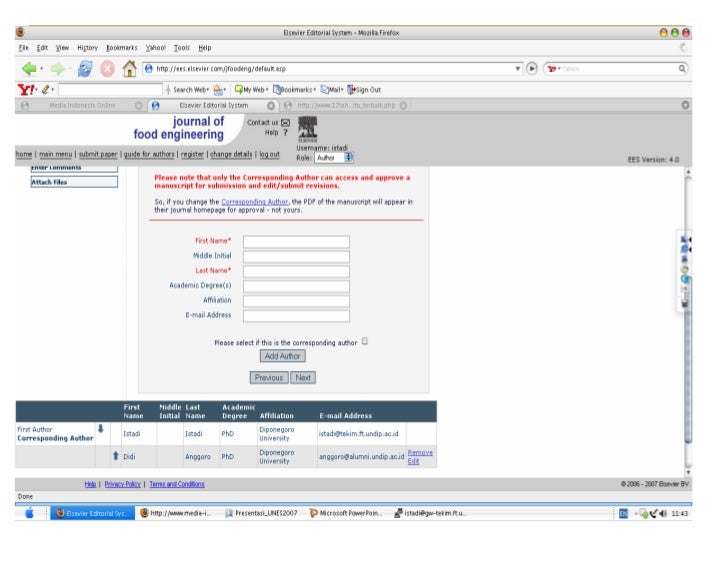
Task: Click the Privacy Policy footer link
Action: point(123,484)
